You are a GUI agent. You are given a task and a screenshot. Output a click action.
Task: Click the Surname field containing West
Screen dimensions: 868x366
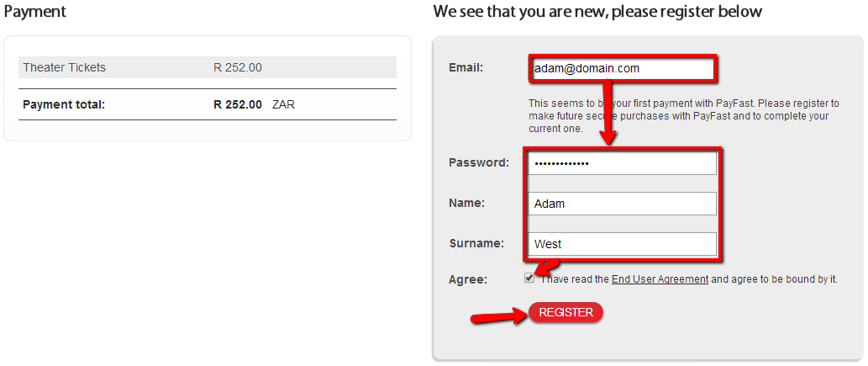coord(622,244)
